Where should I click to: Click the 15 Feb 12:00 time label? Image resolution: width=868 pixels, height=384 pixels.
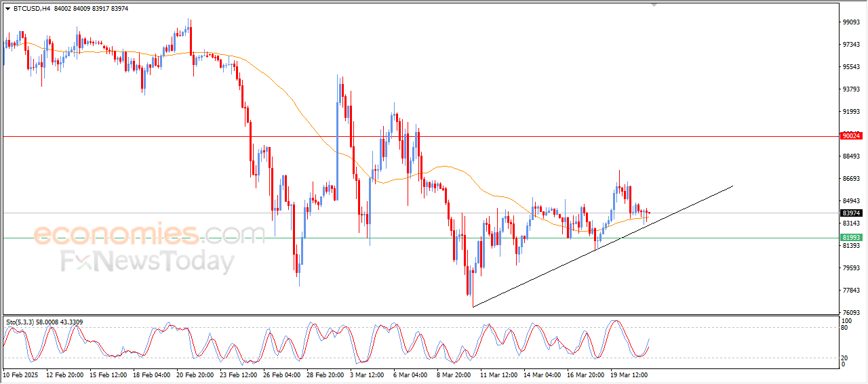[x=108, y=374]
